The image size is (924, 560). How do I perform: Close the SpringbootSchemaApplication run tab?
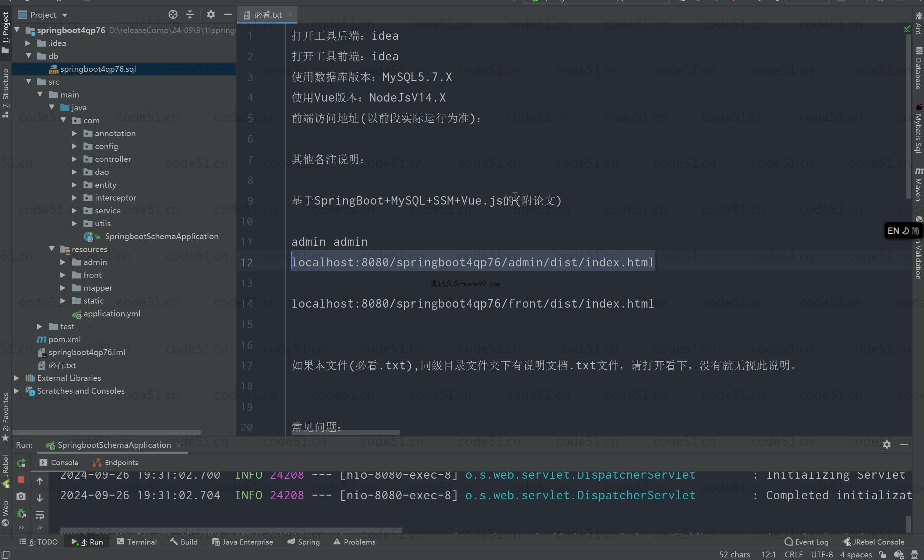coord(178,445)
